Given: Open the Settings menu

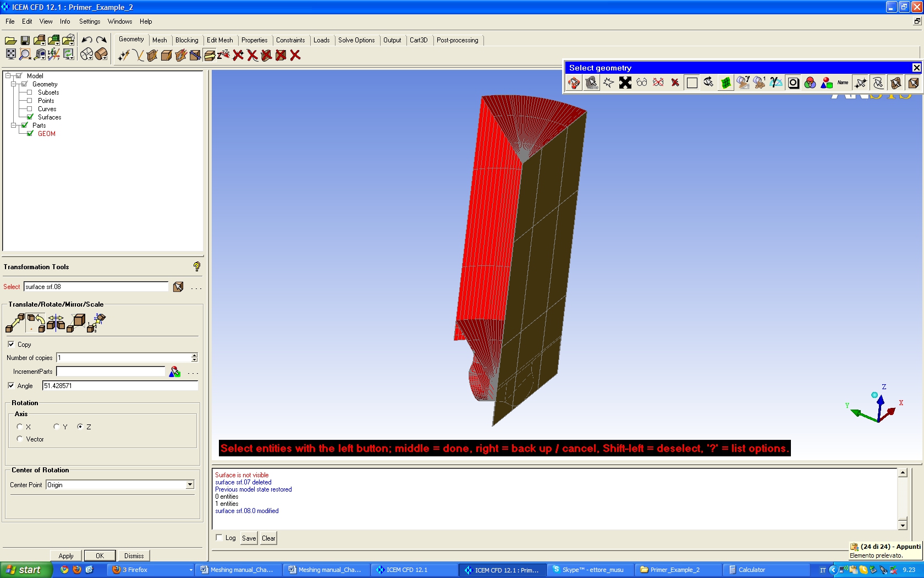Looking at the screenshot, I should pos(89,21).
